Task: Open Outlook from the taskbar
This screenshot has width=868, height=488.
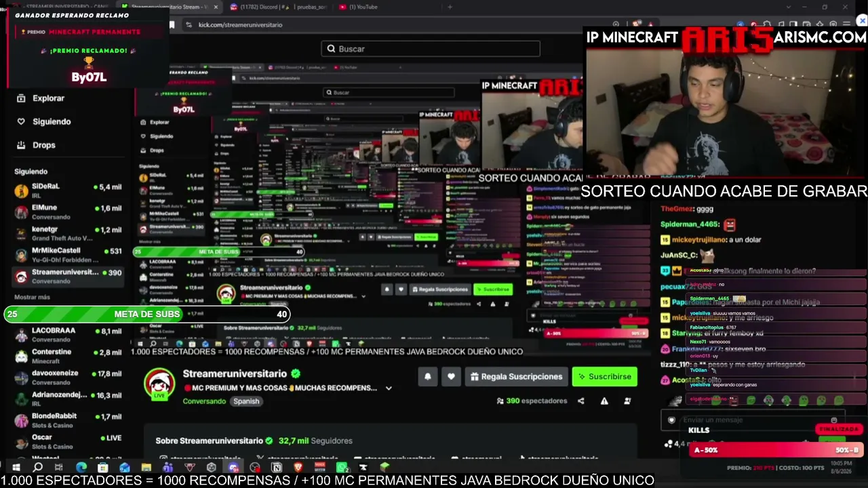Action: pyautogui.click(x=124, y=467)
